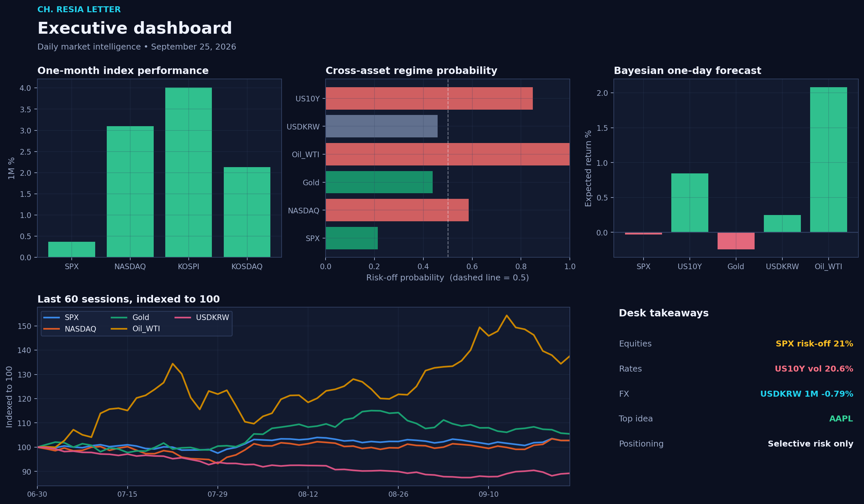This screenshot has width=864, height=504.
Task: Click the Indexed to 100 axis label
Action: pos(9,397)
